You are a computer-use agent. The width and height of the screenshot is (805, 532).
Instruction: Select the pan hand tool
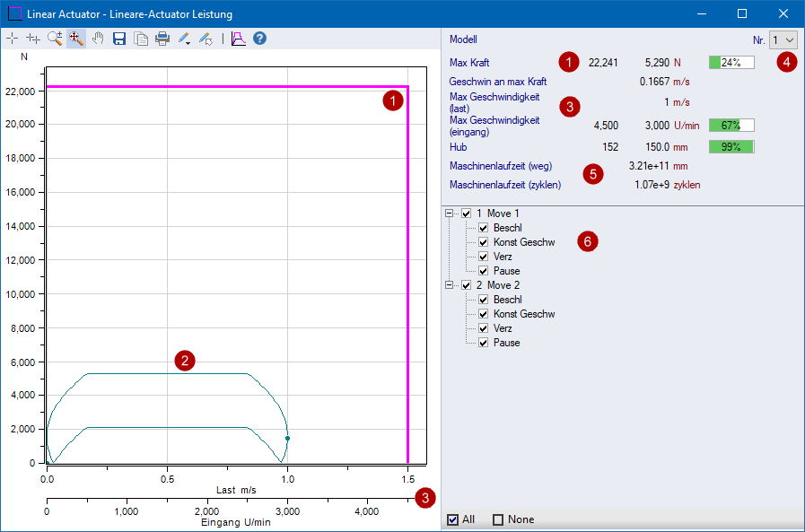(98, 39)
